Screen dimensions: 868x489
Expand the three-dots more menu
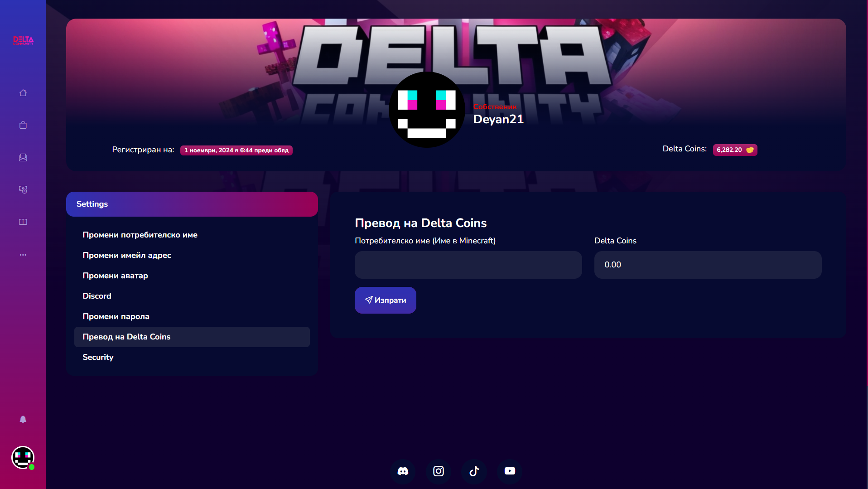click(23, 255)
